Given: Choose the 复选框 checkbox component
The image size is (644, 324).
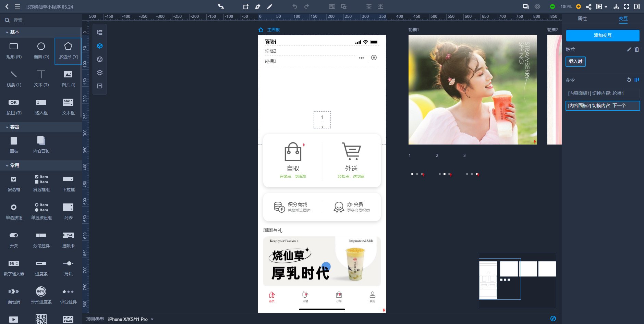Looking at the screenshot, I should pyautogui.click(x=14, y=184).
